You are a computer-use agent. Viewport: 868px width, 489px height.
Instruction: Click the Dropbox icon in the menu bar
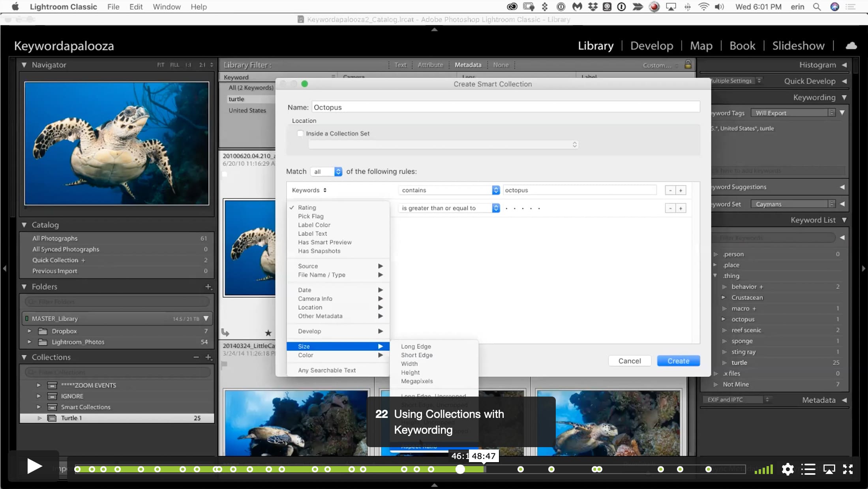tap(592, 7)
